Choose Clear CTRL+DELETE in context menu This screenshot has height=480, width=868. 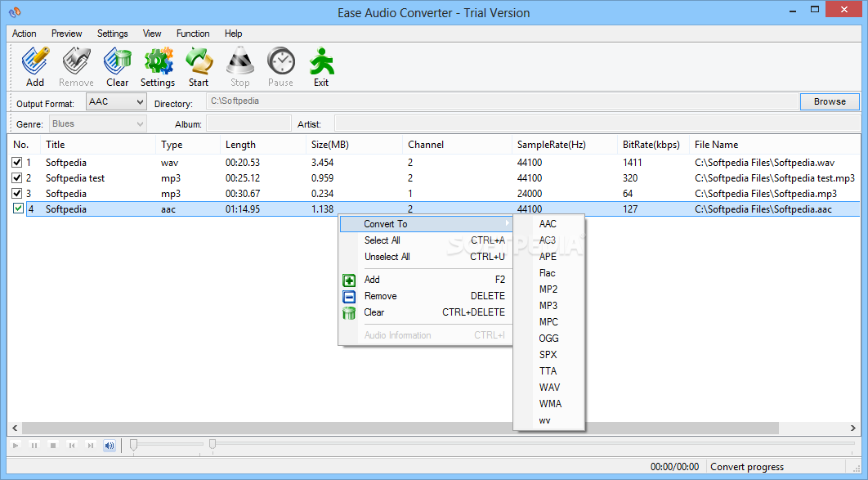tap(427, 312)
